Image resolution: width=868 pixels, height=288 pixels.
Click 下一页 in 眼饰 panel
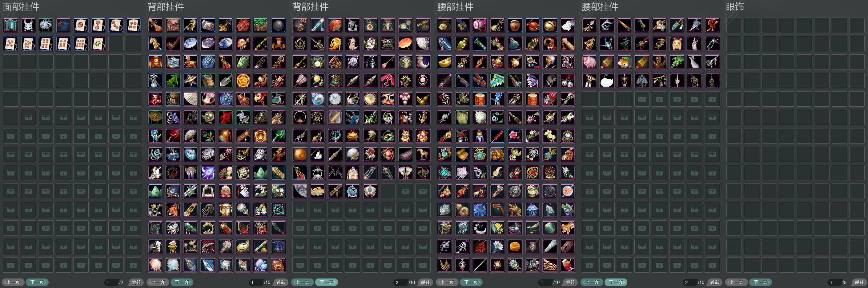point(761,282)
